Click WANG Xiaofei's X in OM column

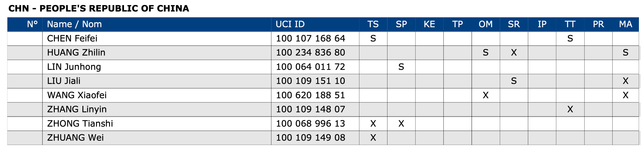point(486,95)
